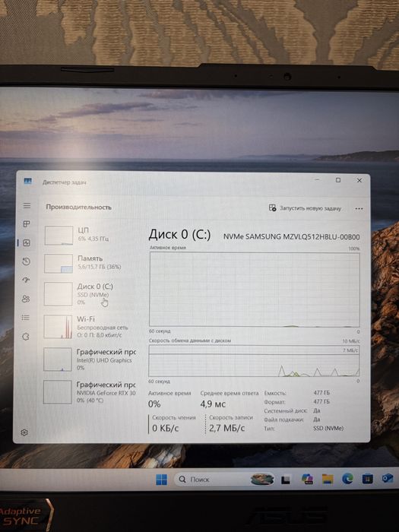Select the Wi-Fi performance item
Screen dimensions: 399x532
tap(91, 327)
